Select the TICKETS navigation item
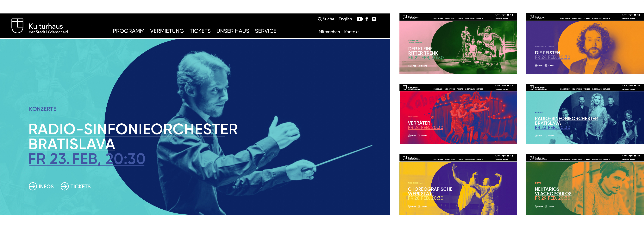644x234 pixels. click(200, 31)
